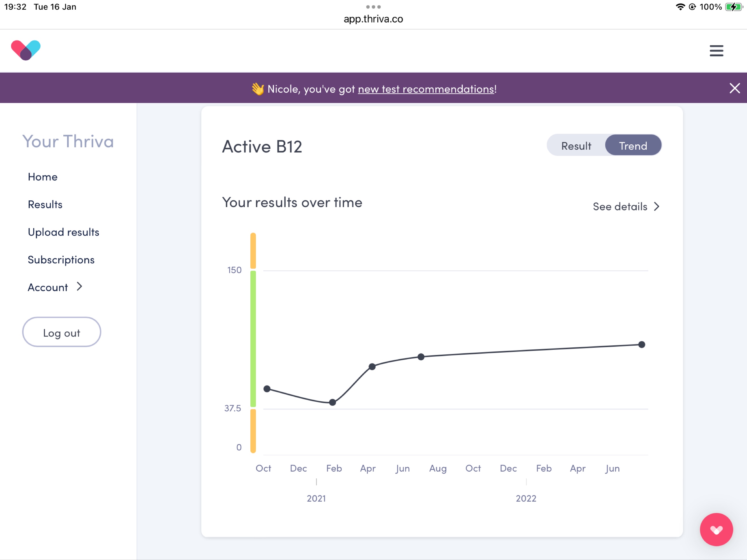747x560 pixels.
Task: Open the pink heart chat button
Action: 716,529
